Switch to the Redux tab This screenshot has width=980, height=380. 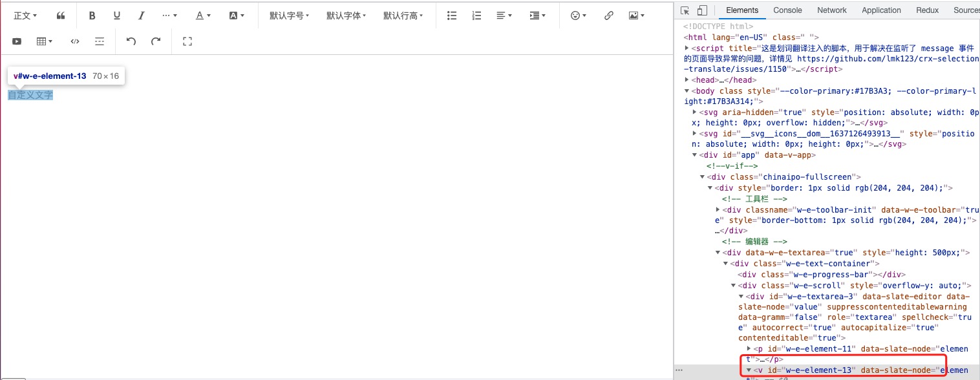(x=927, y=10)
